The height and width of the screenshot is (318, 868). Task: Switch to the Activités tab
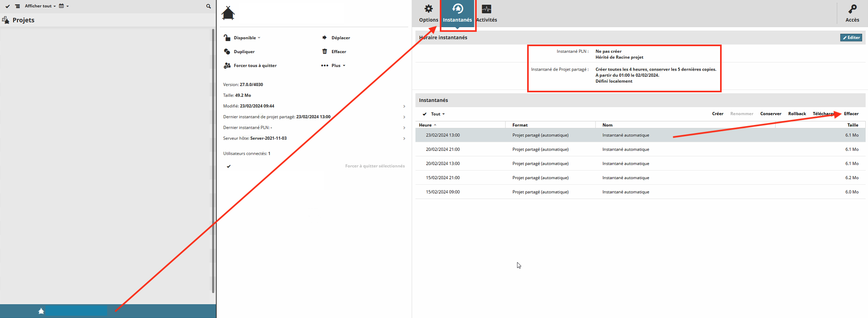click(x=486, y=13)
